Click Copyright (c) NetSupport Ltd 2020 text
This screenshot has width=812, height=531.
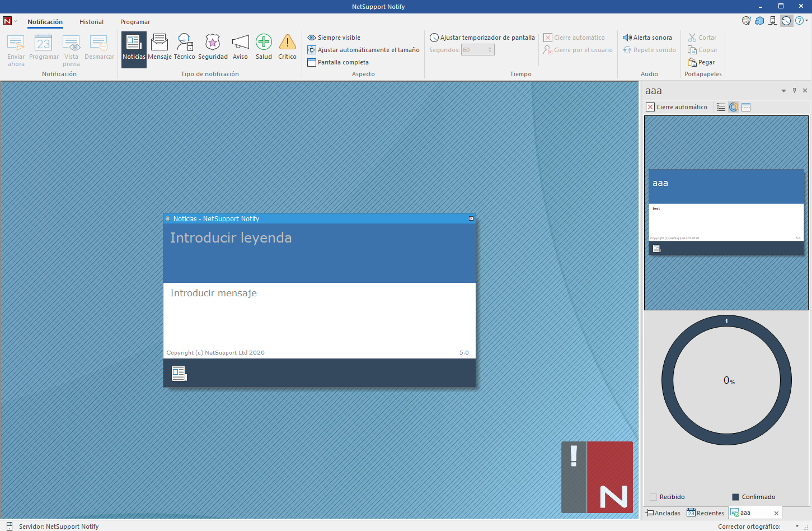215,353
